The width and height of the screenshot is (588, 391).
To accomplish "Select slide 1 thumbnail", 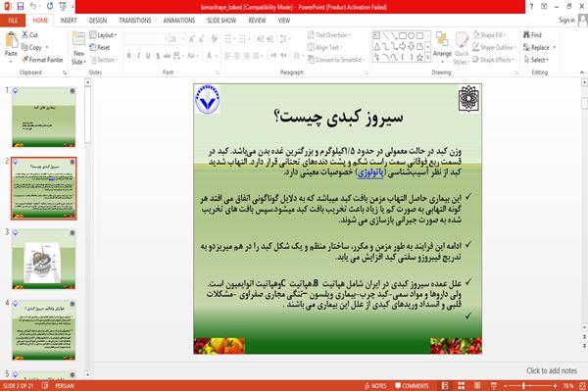I will coord(43,117).
